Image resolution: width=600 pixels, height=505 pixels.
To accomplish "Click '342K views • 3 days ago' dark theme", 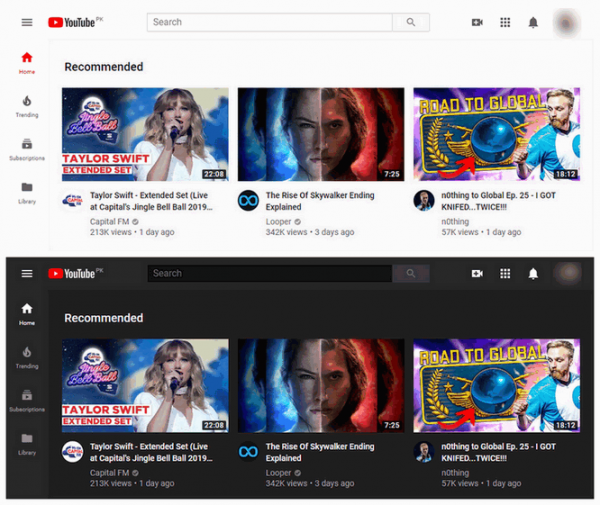I will (x=310, y=484).
